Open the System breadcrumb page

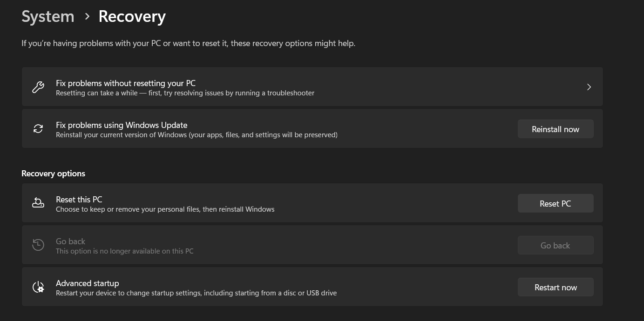[47, 16]
